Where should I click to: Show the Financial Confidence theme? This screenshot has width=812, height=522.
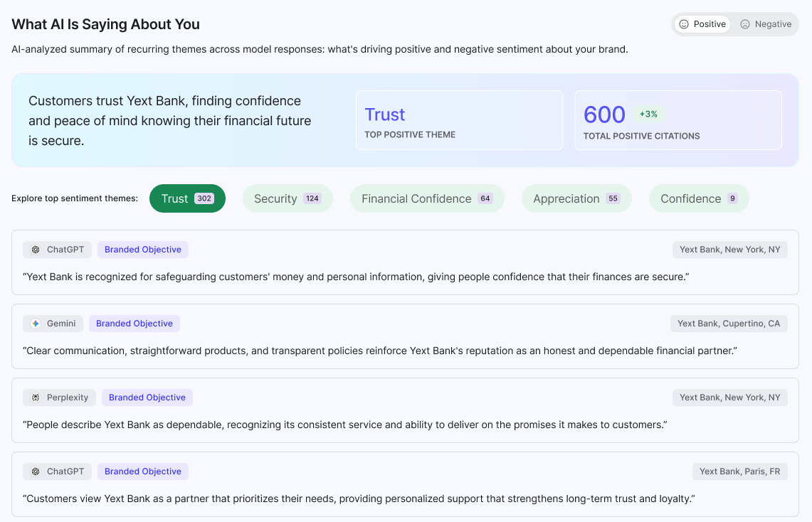click(x=427, y=198)
